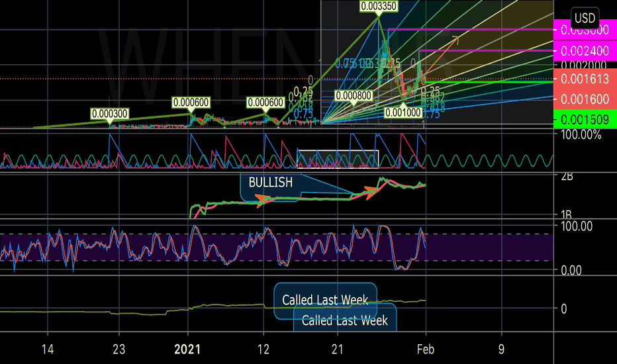Click the 14 date on time axis
Viewport: 617px width, 364px height.
pyautogui.click(x=48, y=349)
